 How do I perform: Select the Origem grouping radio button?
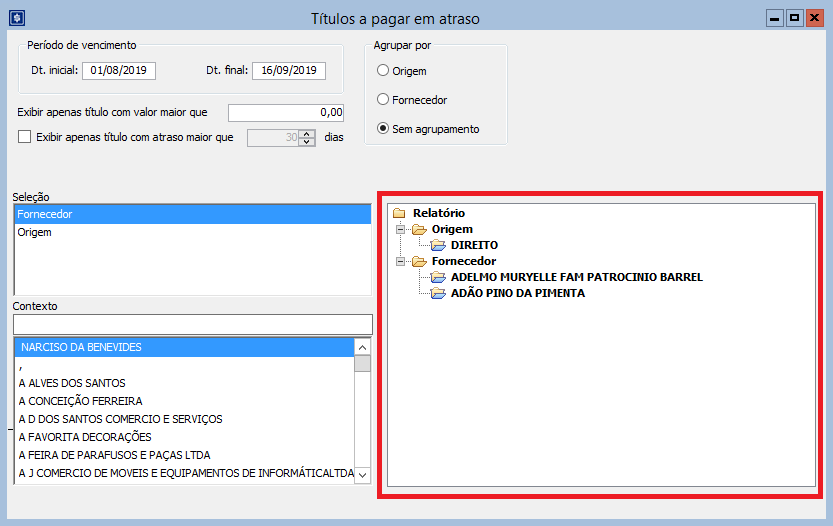pyautogui.click(x=383, y=71)
